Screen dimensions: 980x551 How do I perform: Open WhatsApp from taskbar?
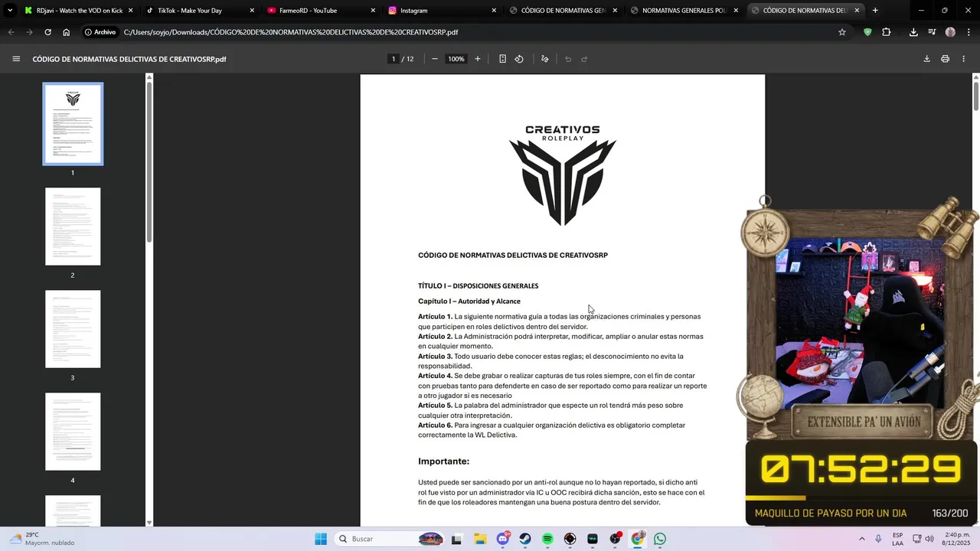[660, 539]
